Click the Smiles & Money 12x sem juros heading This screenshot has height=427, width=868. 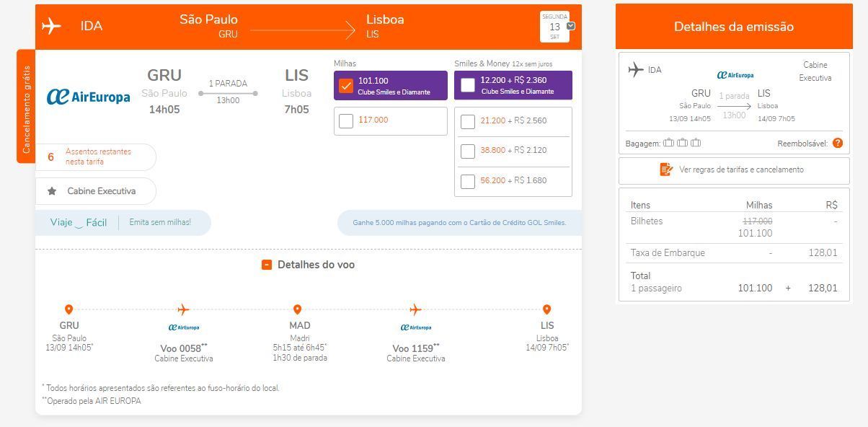point(503,63)
